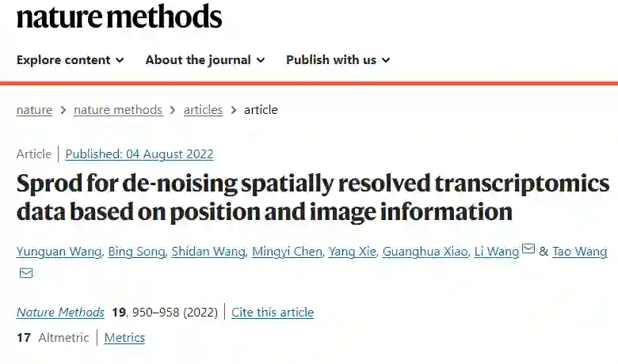Open the Nature Methods journal citation link

[60, 313]
